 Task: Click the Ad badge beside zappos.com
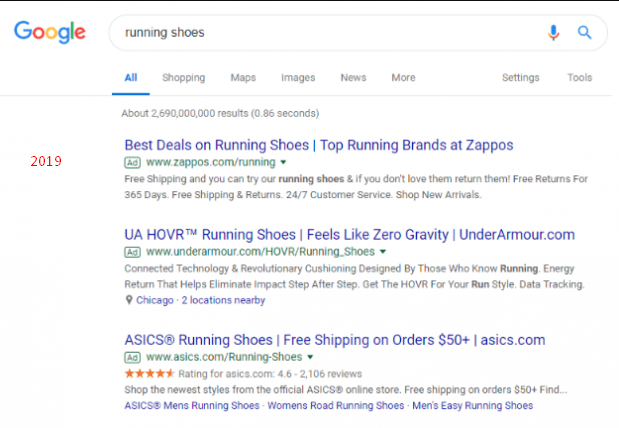pos(131,161)
